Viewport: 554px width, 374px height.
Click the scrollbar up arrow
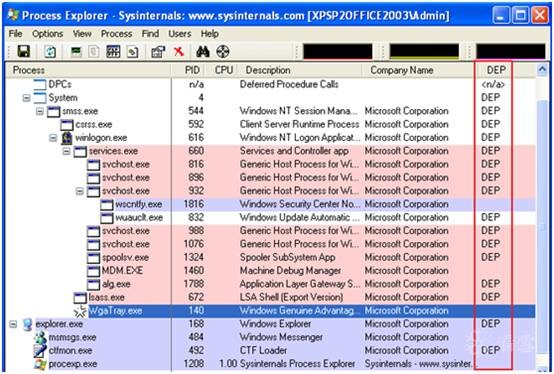point(542,70)
